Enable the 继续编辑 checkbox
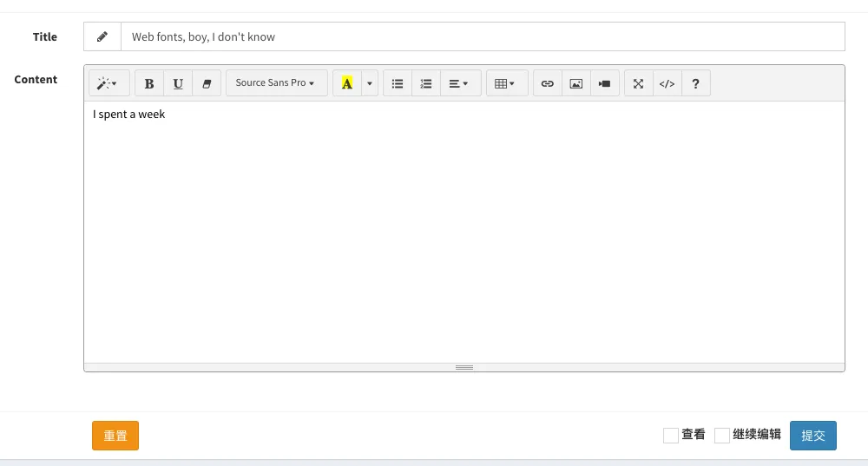The height and width of the screenshot is (466, 868). tap(722, 436)
